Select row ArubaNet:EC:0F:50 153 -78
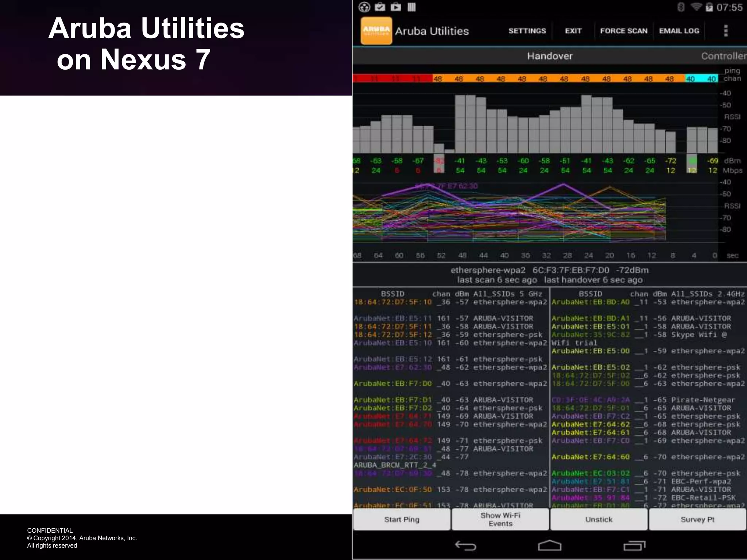 451,490
